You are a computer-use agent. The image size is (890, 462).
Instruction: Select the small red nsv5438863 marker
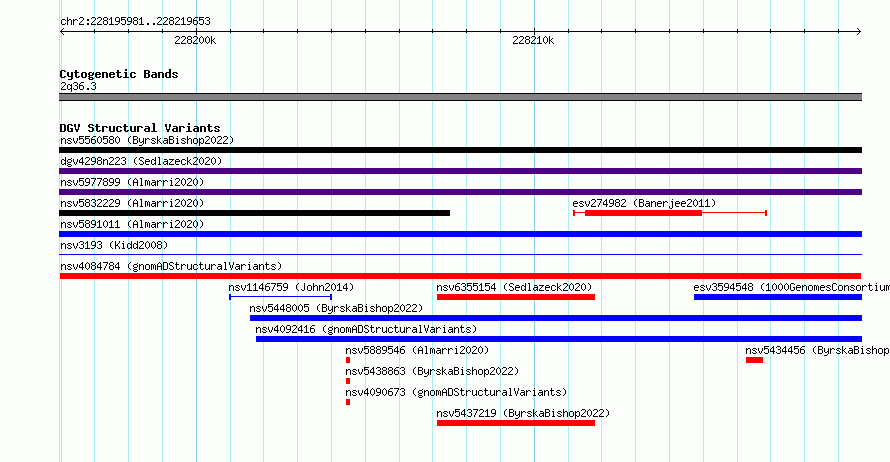point(348,381)
